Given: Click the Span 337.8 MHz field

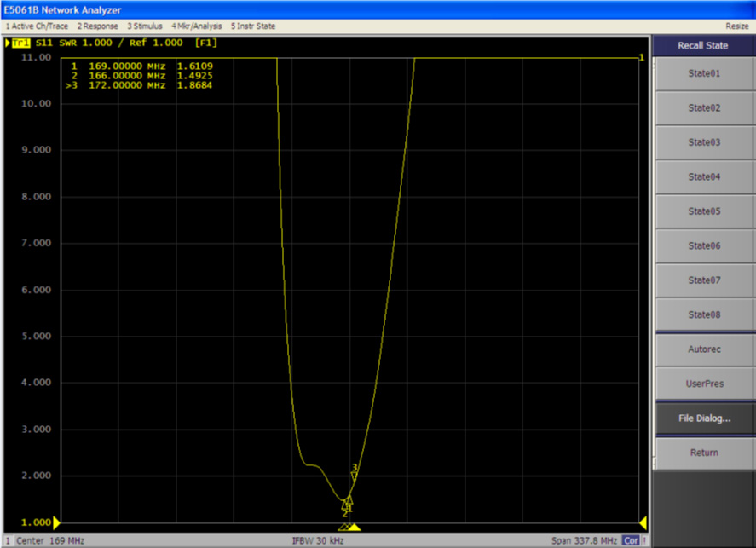Looking at the screenshot, I should (583, 541).
